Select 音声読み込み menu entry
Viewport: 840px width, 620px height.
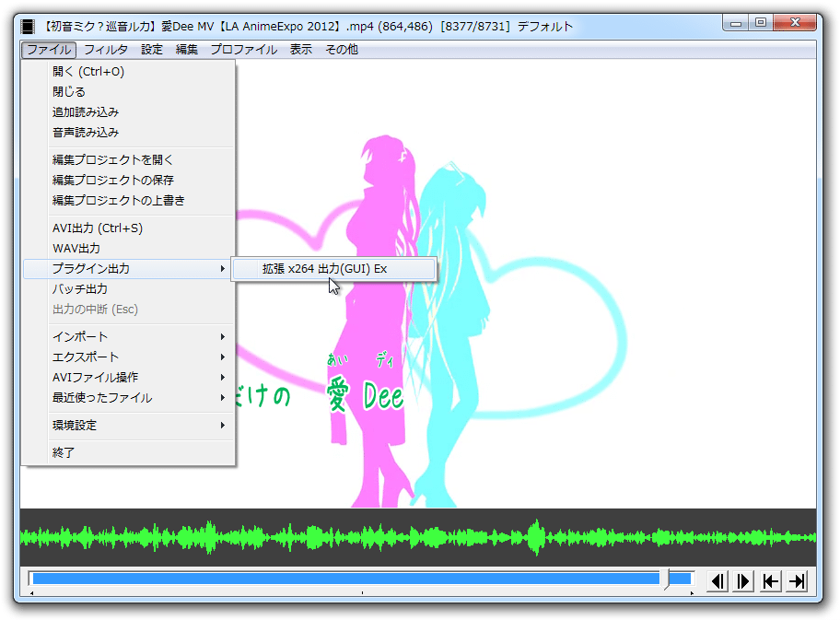[129, 133]
